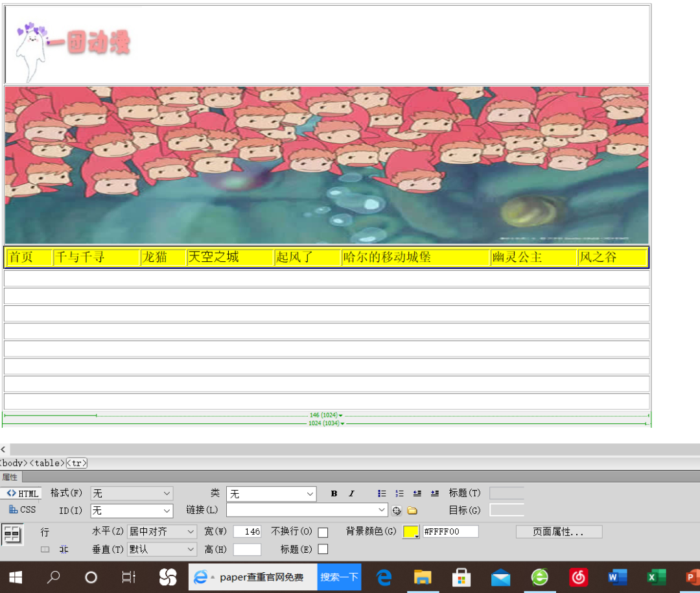Open 垂直(T) vertical alignment dropdown

tap(162, 549)
